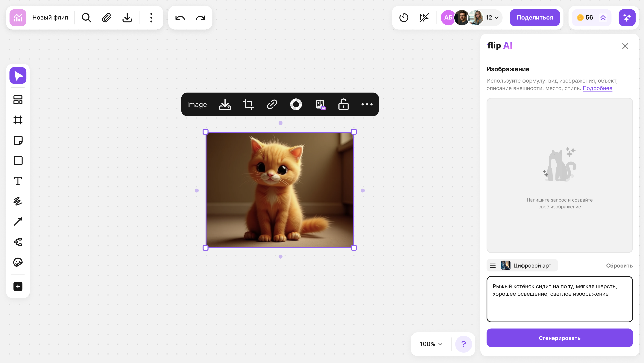Toggle the flip AI sparkle panel button
This screenshot has width=644, height=363.
click(x=627, y=18)
